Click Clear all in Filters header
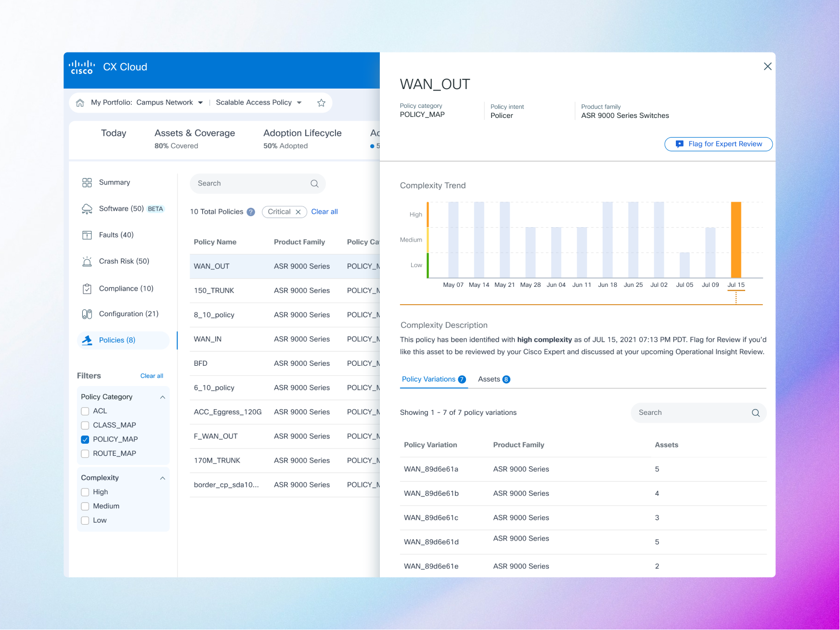The image size is (840, 630). click(152, 376)
